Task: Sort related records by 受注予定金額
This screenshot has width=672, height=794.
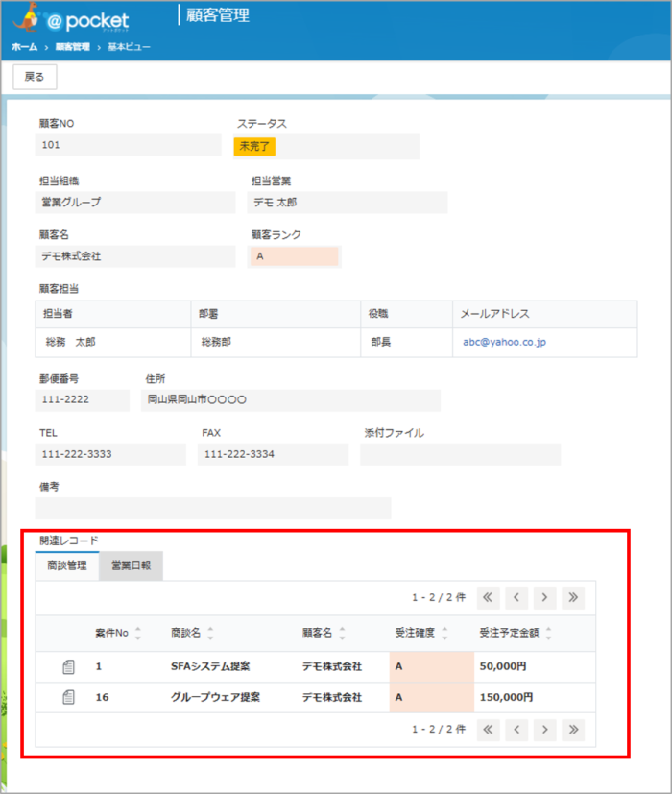Action: [x=548, y=633]
